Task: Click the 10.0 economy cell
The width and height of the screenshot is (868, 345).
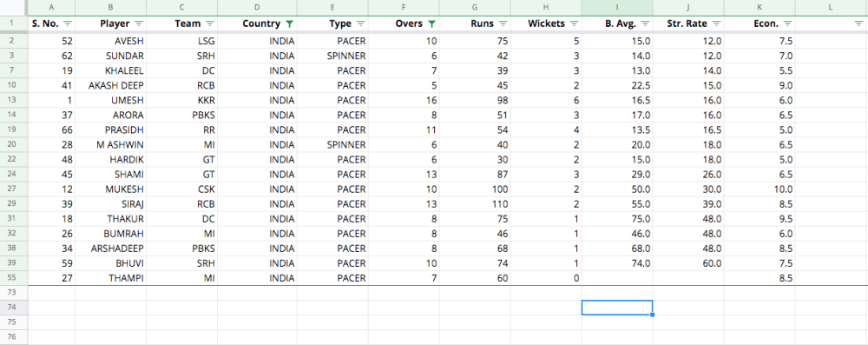Action: (759, 189)
